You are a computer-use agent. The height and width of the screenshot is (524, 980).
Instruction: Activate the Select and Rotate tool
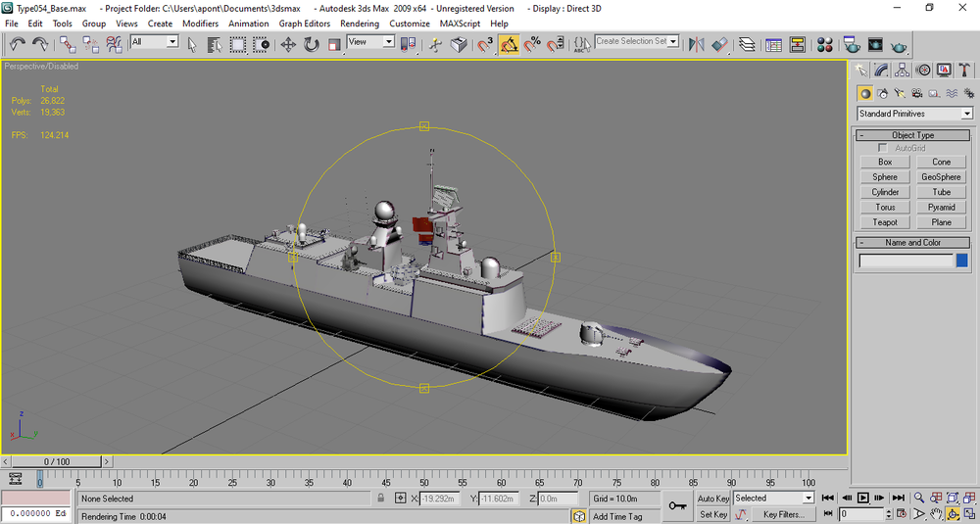(312, 44)
